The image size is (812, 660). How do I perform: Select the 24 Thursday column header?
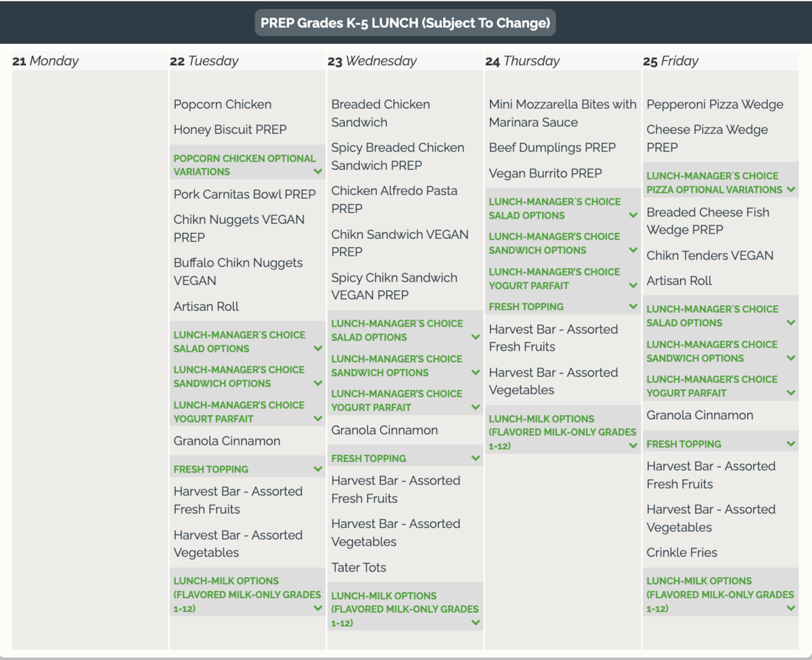523,61
